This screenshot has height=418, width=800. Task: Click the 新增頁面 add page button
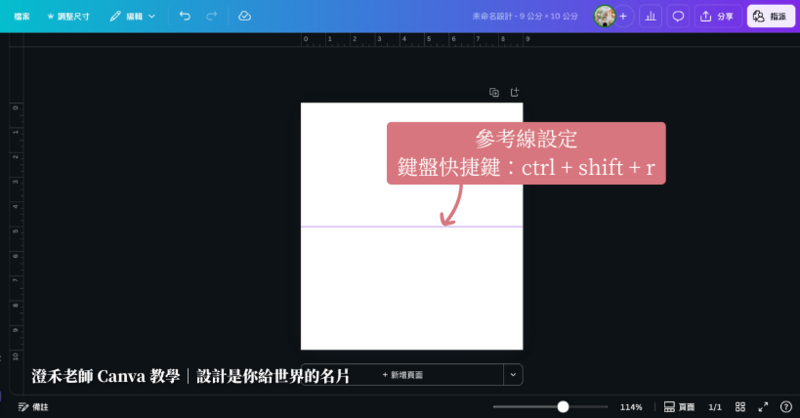click(x=402, y=375)
